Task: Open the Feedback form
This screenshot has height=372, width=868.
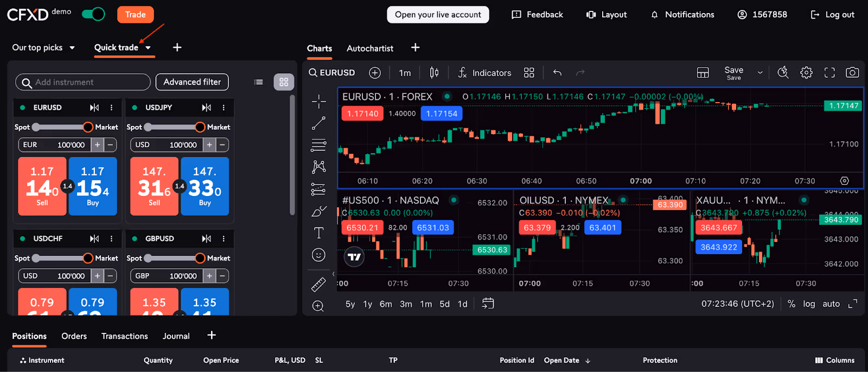Action: click(537, 15)
